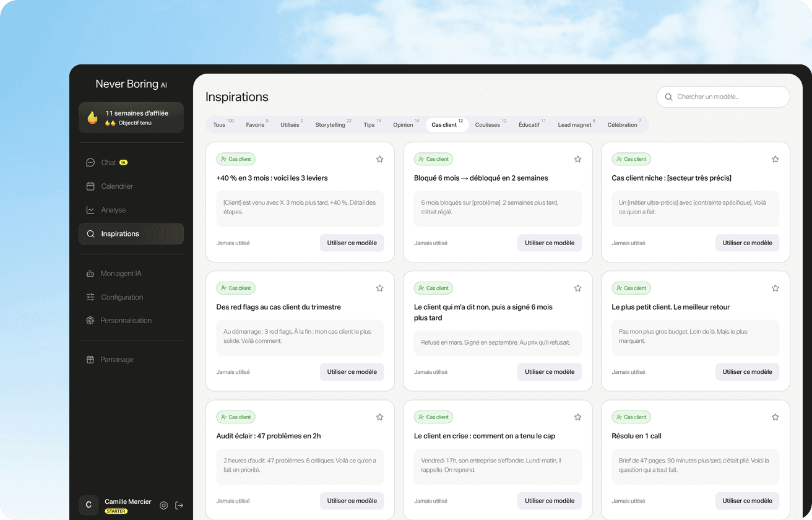Screen dimensions: 812x520
Task: Star the 'Audit éclair' card
Action: (x=380, y=417)
